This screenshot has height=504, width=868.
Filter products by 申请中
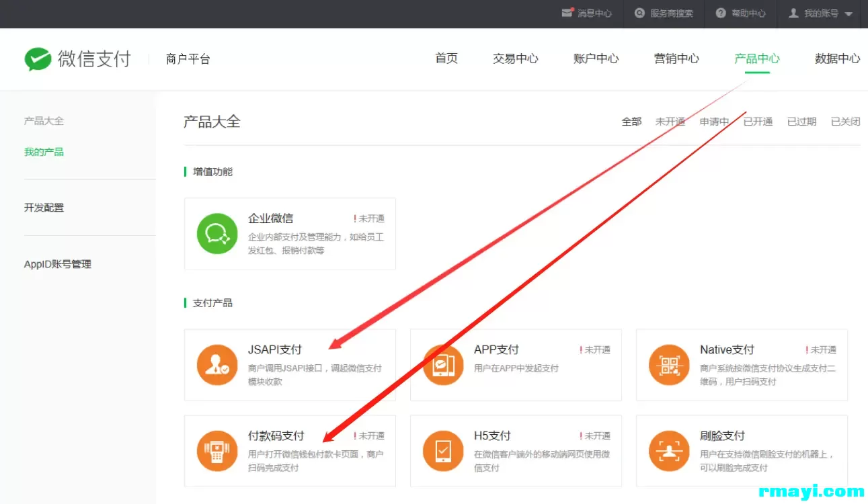tap(714, 122)
